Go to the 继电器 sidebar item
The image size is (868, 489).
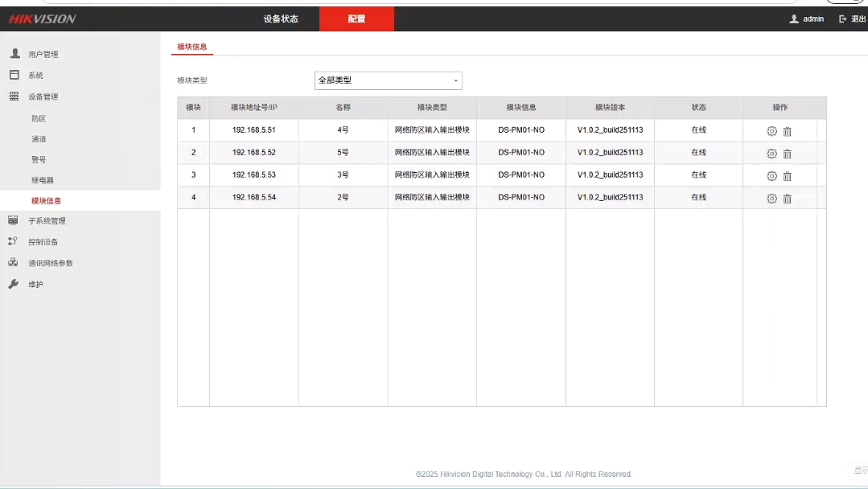(x=43, y=180)
